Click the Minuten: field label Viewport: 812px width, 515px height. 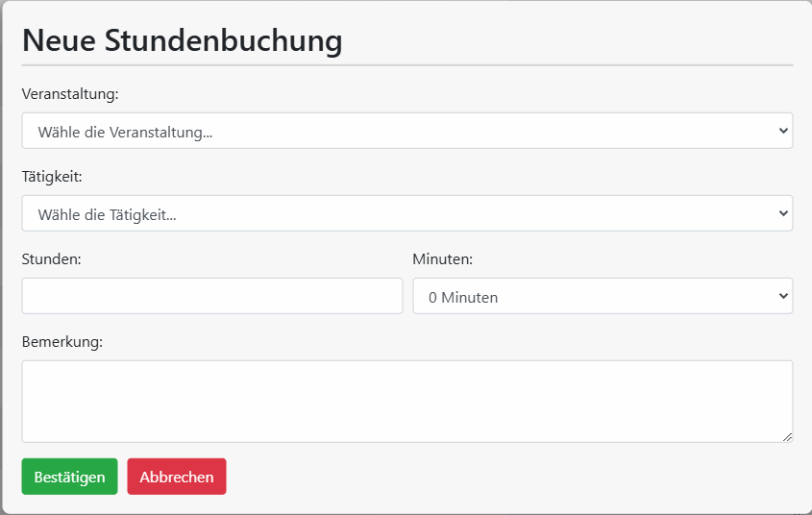(x=443, y=258)
